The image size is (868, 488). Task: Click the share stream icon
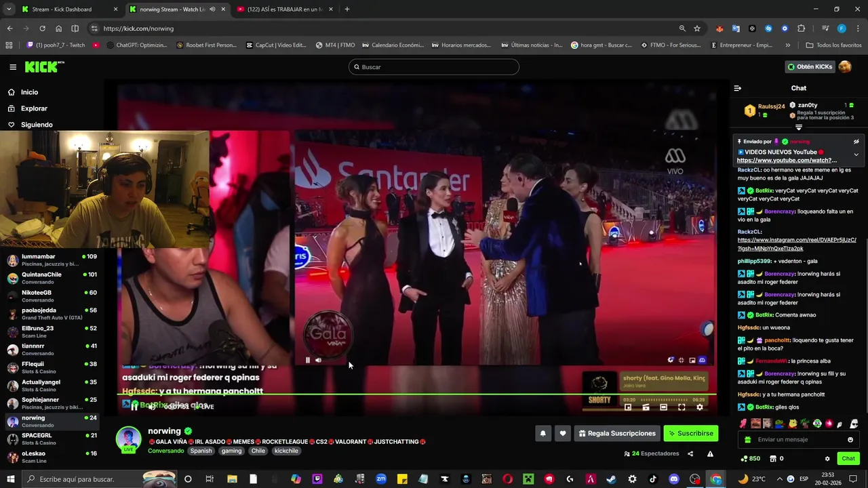690,454
